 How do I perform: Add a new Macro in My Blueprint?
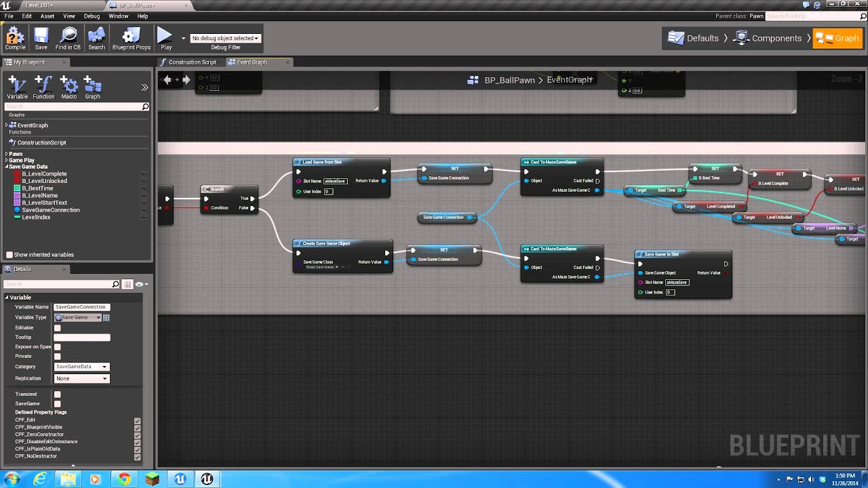(x=68, y=88)
